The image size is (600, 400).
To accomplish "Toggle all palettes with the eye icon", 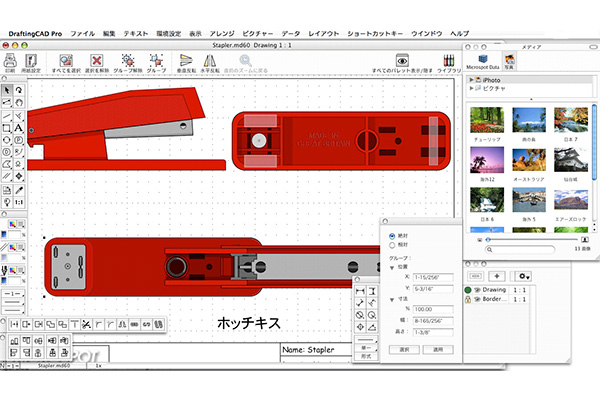I will click(402, 61).
